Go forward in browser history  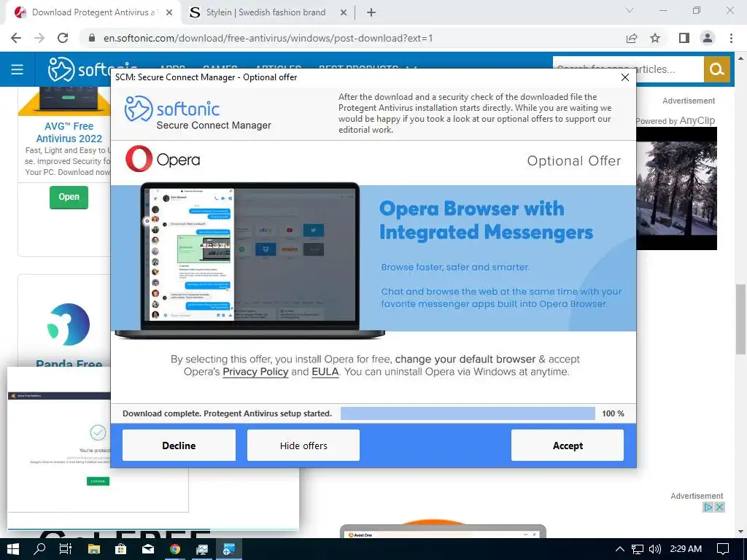pyautogui.click(x=39, y=38)
